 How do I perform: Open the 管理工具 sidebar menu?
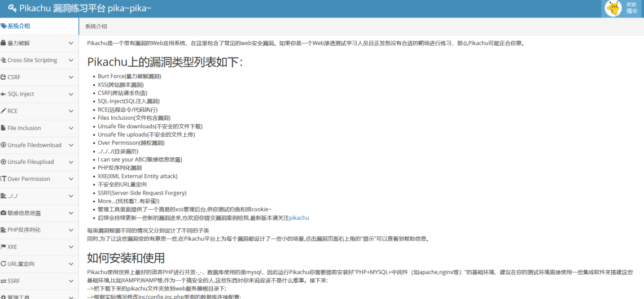[x=39, y=295]
